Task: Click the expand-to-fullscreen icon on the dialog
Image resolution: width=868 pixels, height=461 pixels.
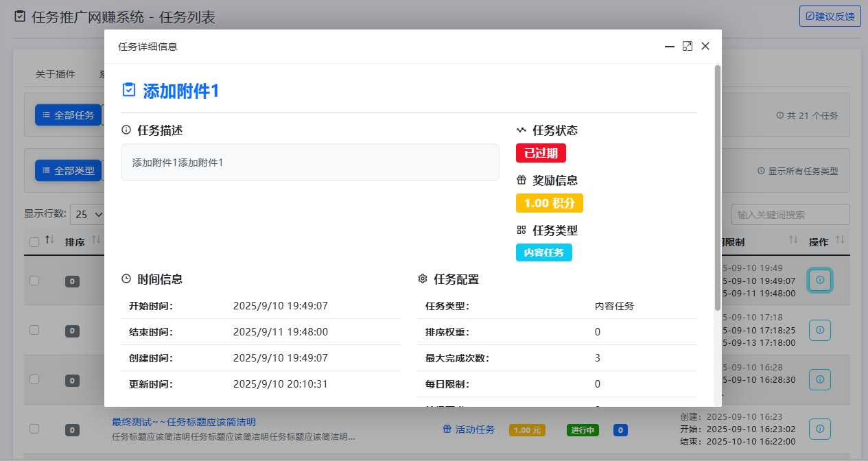Action: [688, 46]
